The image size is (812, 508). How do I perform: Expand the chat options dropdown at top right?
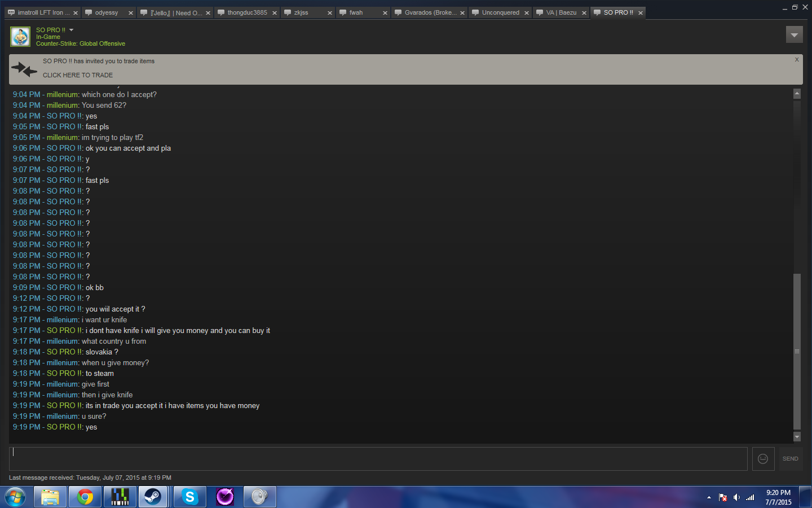(x=794, y=35)
